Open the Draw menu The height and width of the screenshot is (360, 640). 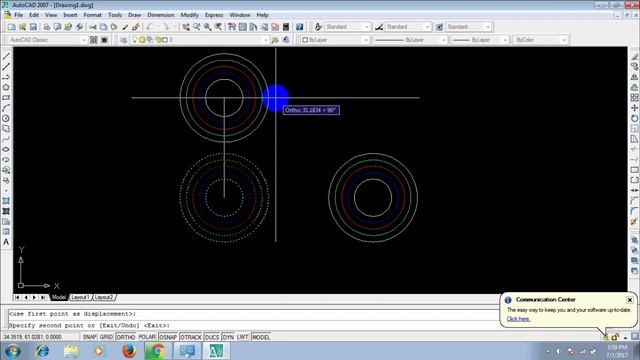134,15
